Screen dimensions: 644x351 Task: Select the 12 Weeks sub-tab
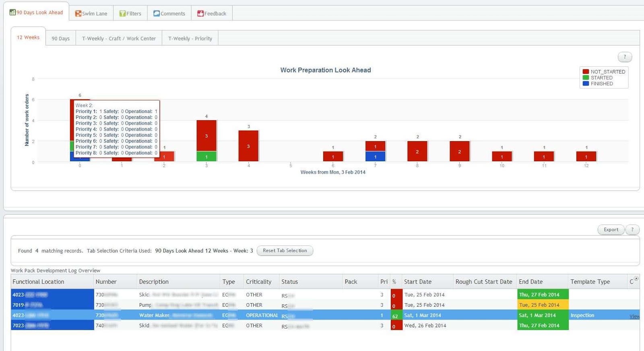pos(28,37)
